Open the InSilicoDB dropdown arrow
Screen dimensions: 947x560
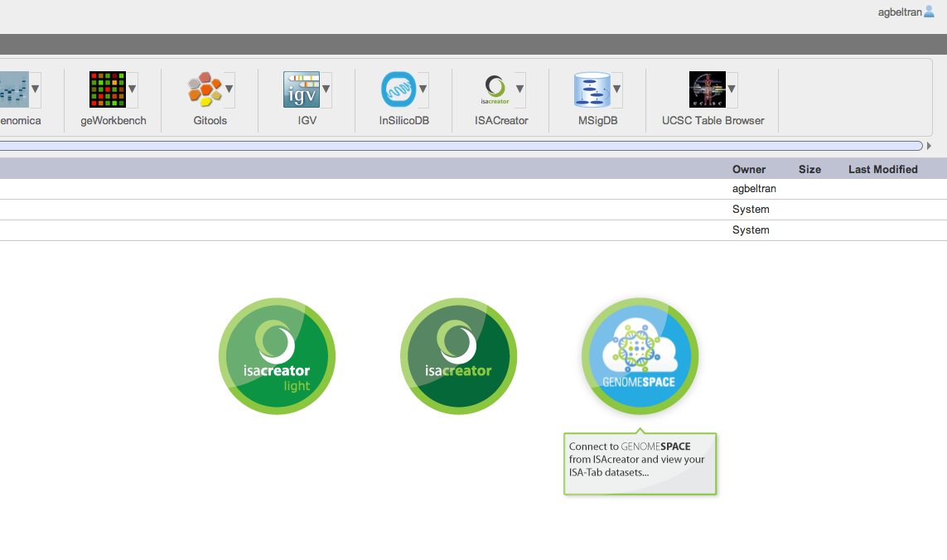(423, 89)
